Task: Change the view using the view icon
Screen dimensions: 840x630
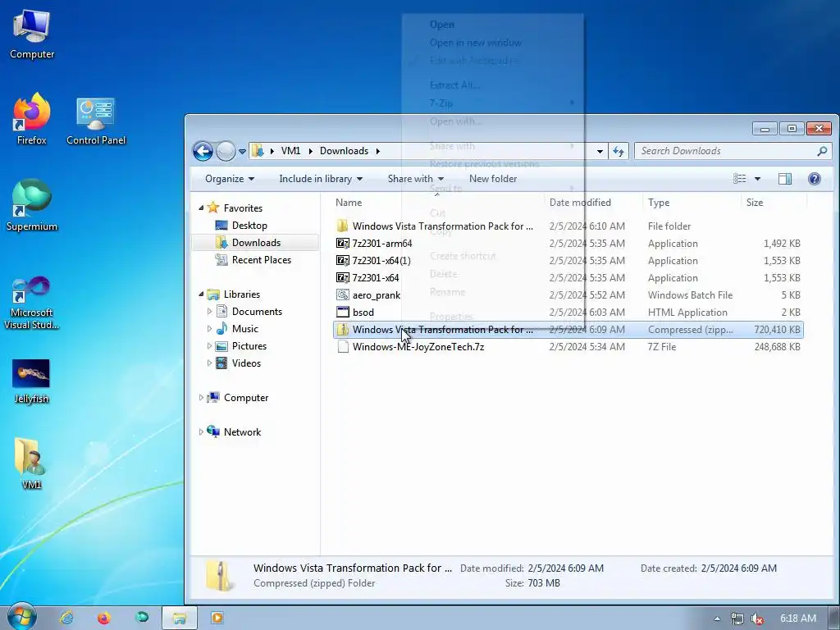Action: (739, 179)
